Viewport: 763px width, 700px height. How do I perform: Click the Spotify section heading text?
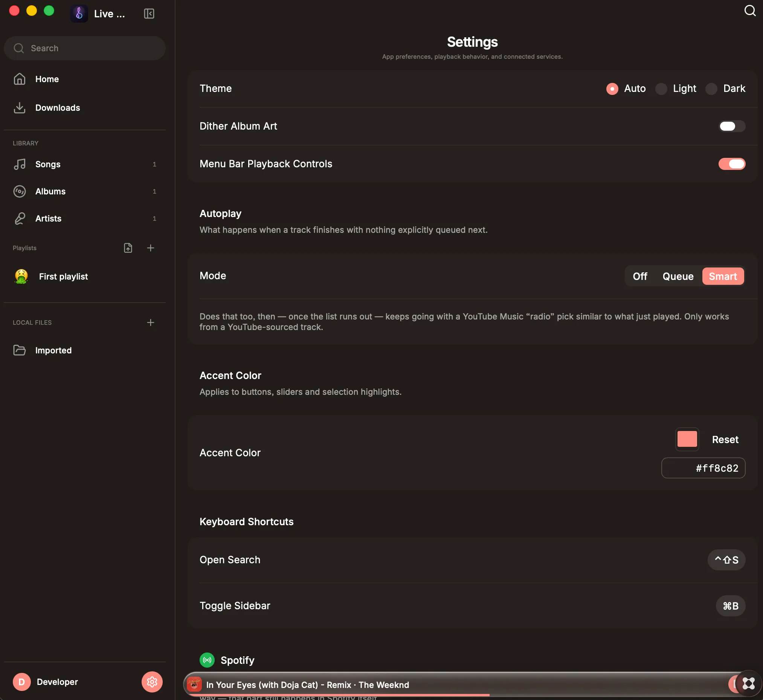click(x=237, y=660)
